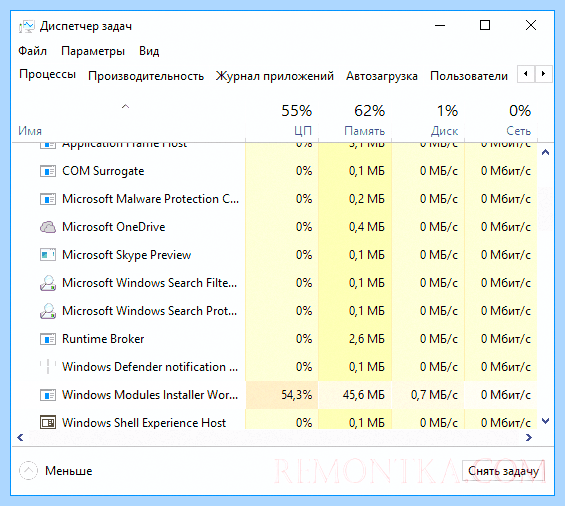Click the Microsoft Malware Protection process icon
The width and height of the screenshot is (565, 506).
48,199
